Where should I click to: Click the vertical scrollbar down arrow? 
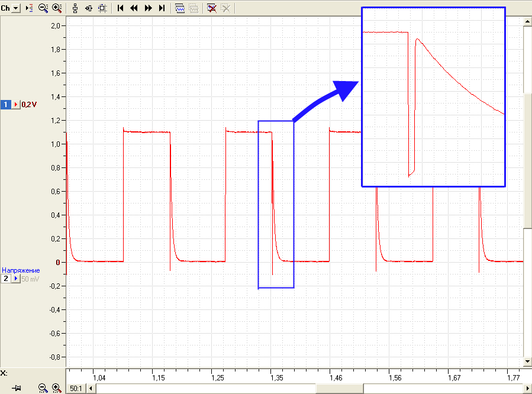[x=528, y=361]
